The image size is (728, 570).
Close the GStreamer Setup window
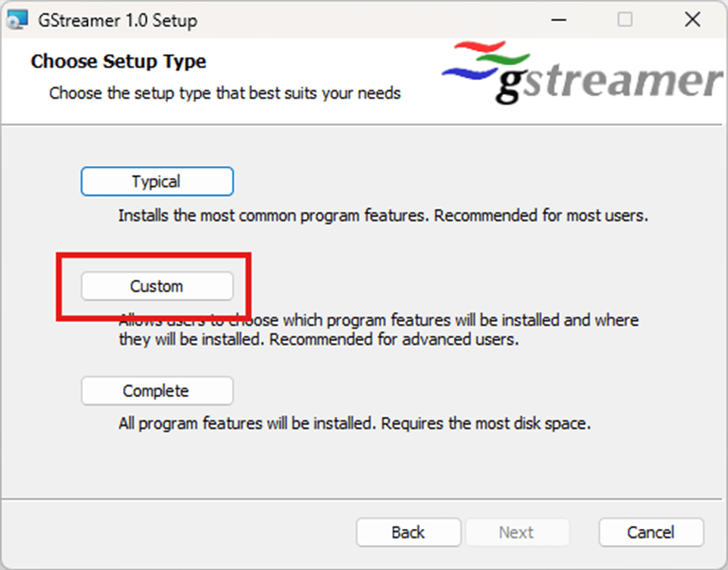692,20
